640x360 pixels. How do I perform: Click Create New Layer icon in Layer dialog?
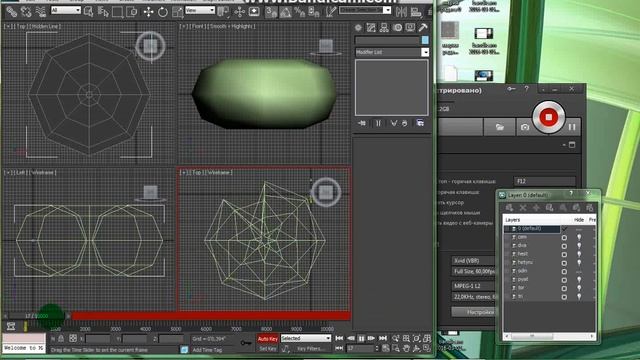[509, 208]
